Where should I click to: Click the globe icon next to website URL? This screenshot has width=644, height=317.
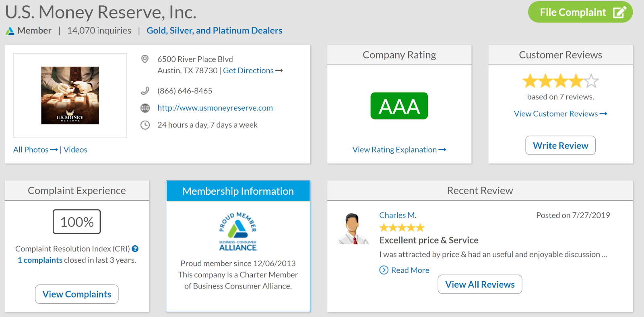(145, 108)
